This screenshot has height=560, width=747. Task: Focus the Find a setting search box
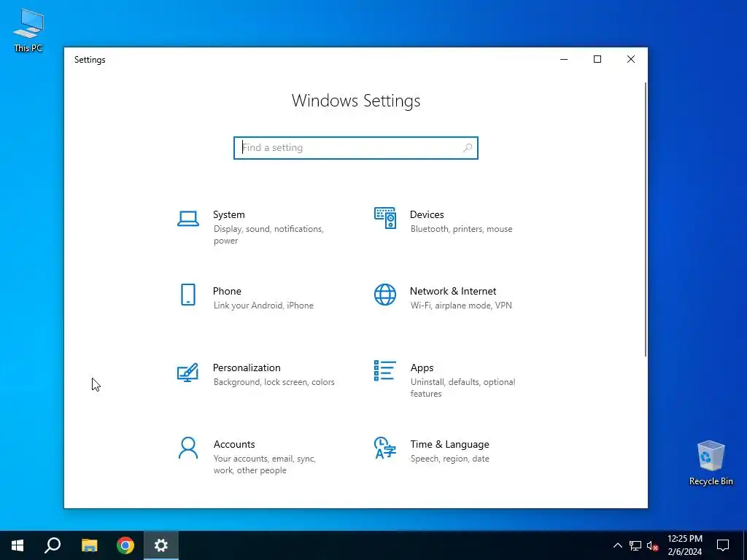pyautogui.click(x=356, y=147)
